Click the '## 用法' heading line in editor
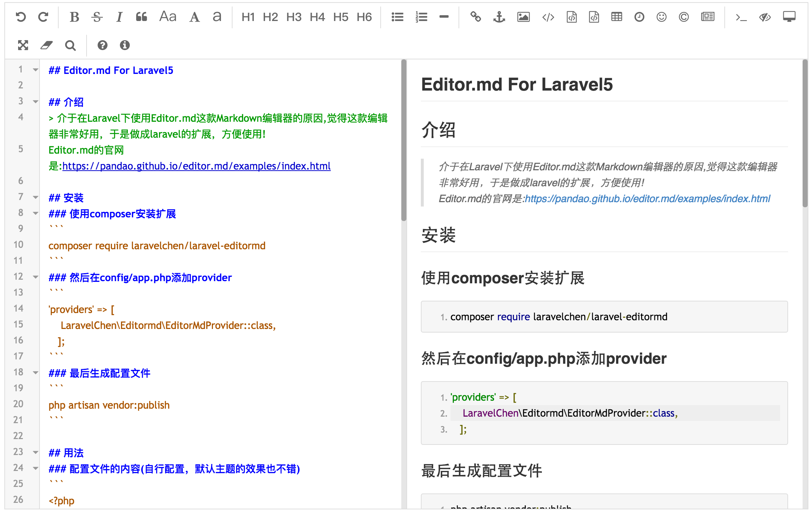The height and width of the screenshot is (513, 812). (x=66, y=453)
